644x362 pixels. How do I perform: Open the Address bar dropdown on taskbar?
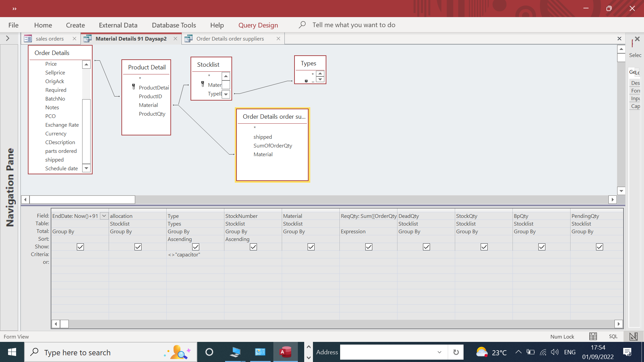[439, 352]
